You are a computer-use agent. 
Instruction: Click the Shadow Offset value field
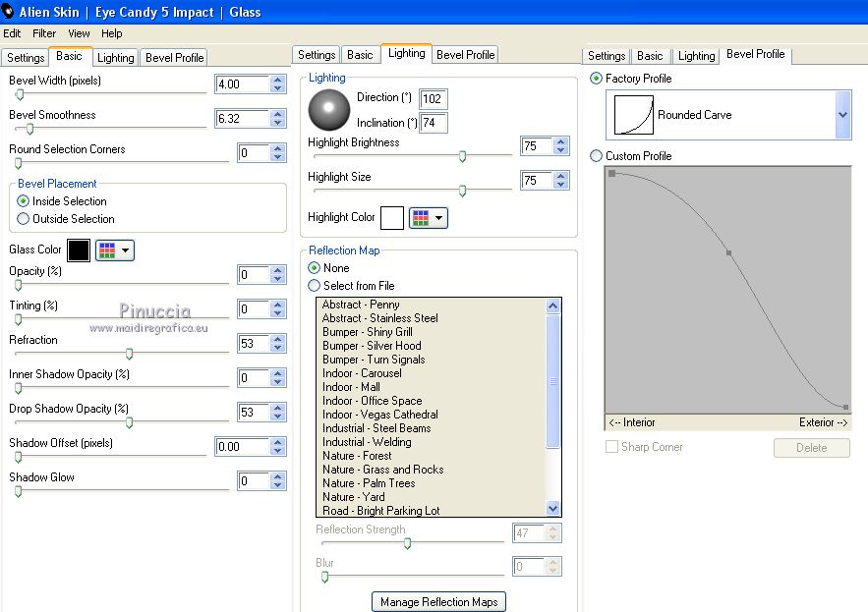pyautogui.click(x=243, y=447)
